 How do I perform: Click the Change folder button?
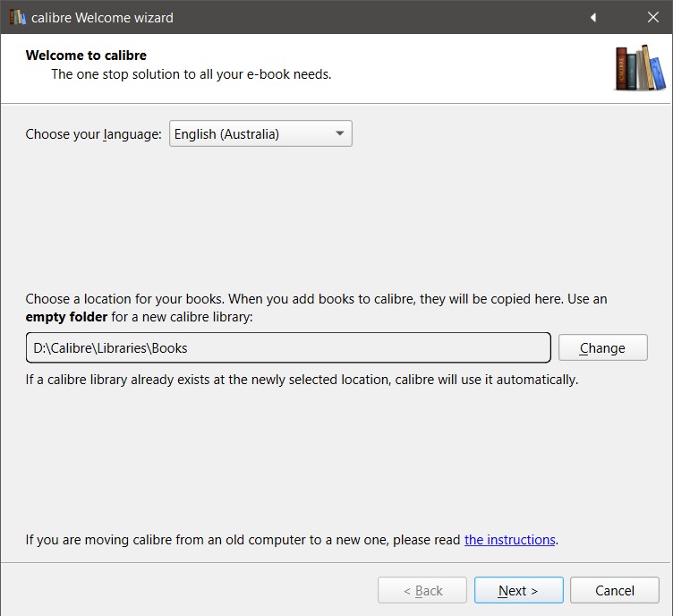[x=602, y=347]
